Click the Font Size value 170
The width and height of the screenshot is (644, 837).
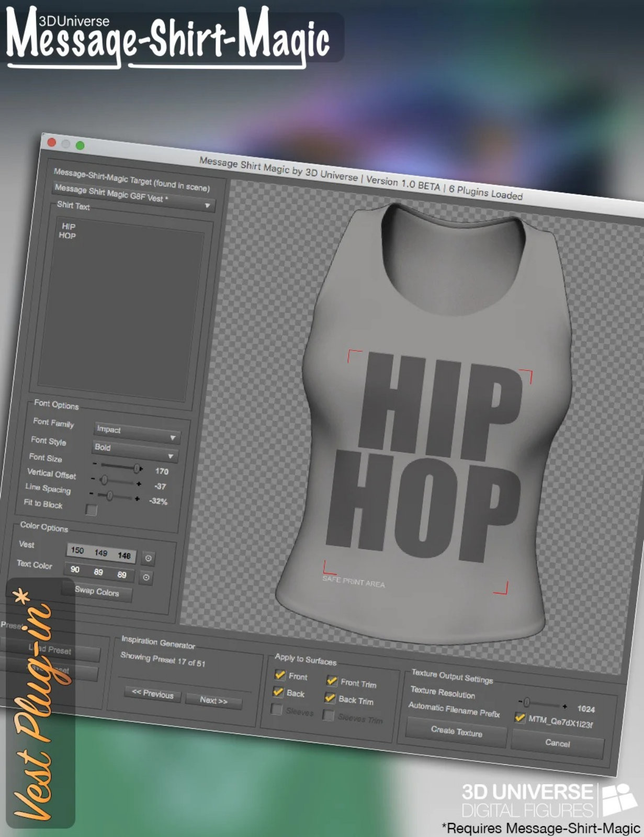click(162, 471)
